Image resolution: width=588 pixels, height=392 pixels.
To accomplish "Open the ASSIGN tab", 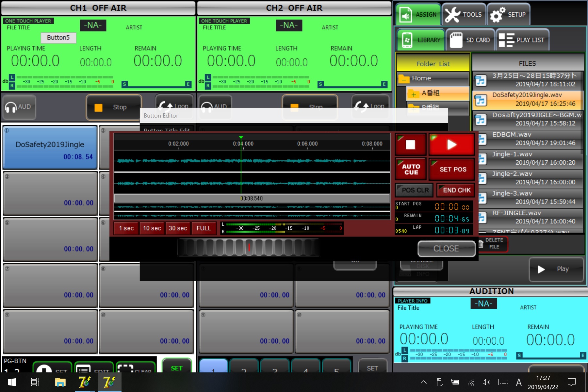I will pyautogui.click(x=418, y=15).
